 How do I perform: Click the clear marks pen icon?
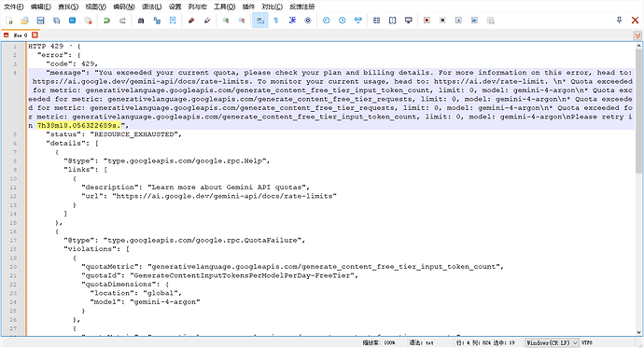(x=207, y=21)
